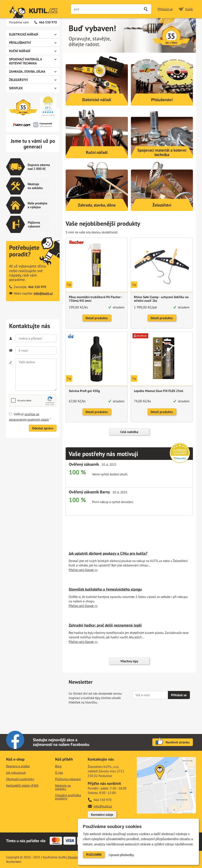Screen dimensions: 202x868
Task: Click the Přihlásit se login link
Action: click(x=165, y=9)
